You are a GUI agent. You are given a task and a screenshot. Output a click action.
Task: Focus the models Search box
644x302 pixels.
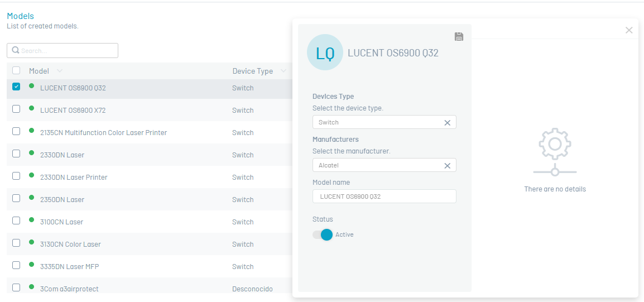click(x=63, y=51)
